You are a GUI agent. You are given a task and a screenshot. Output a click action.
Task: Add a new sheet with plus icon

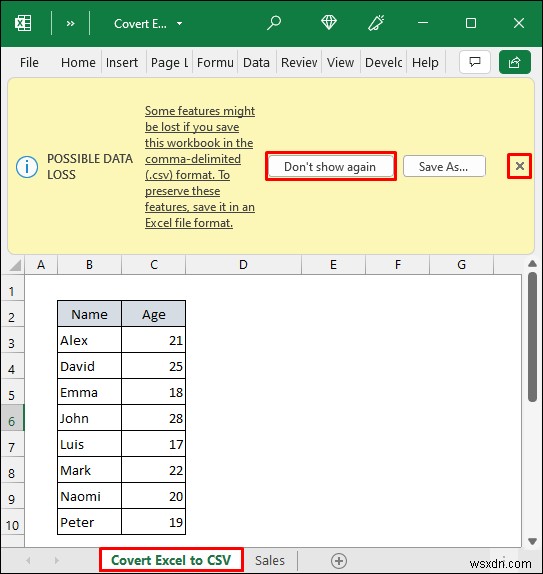click(339, 560)
